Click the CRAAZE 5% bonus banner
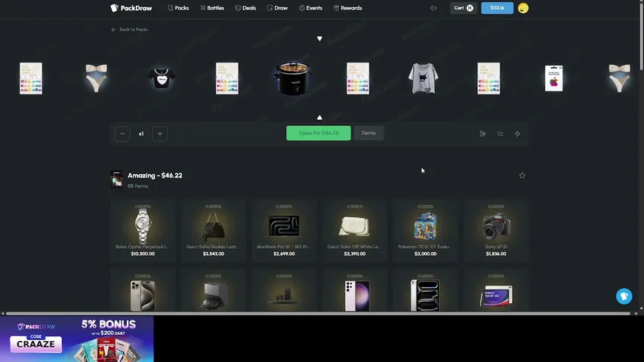 pyautogui.click(x=77, y=339)
